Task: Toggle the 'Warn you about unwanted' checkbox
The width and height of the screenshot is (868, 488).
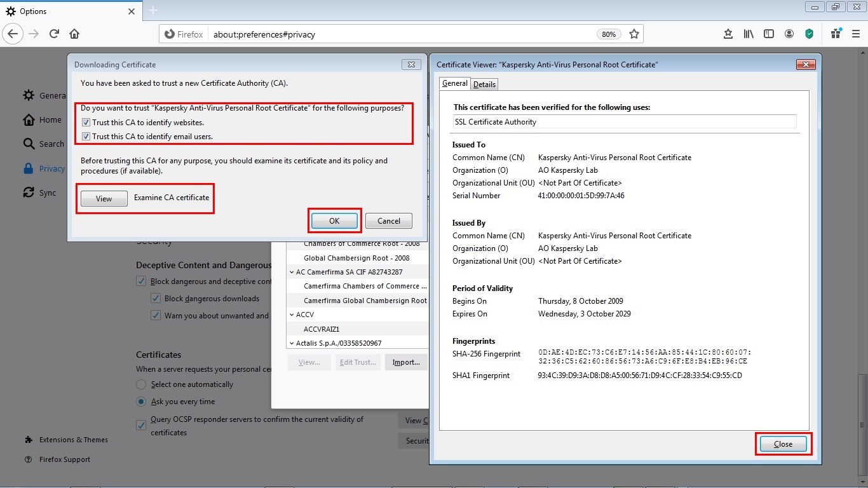Action: (x=155, y=316)
